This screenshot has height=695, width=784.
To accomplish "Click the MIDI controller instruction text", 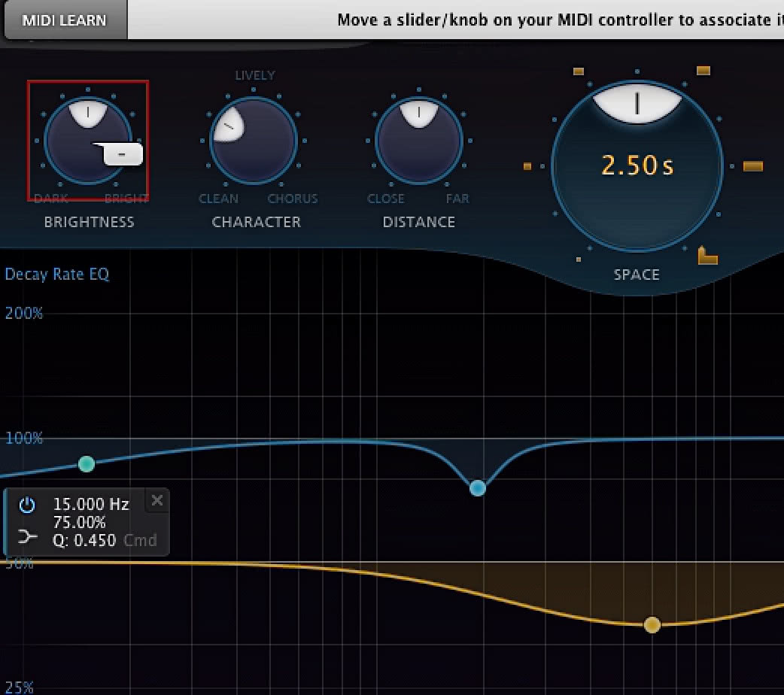I will point(560,20).
